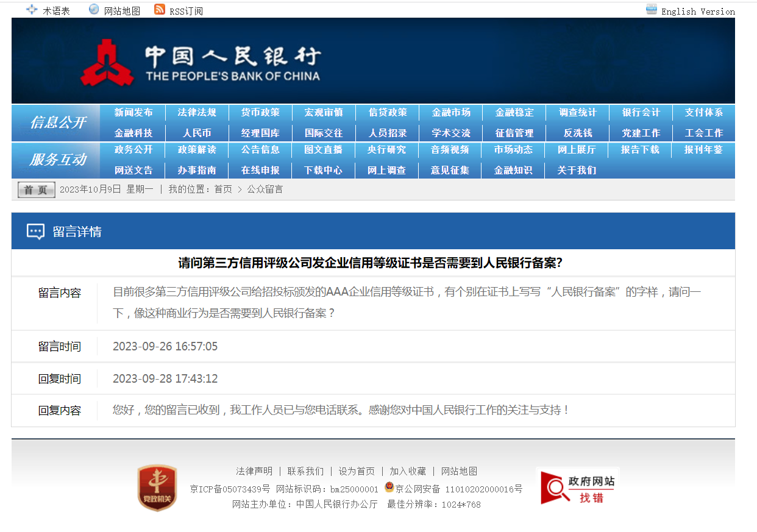
Task: Open the 学术交流 menu item
Action: click(451, 133)
